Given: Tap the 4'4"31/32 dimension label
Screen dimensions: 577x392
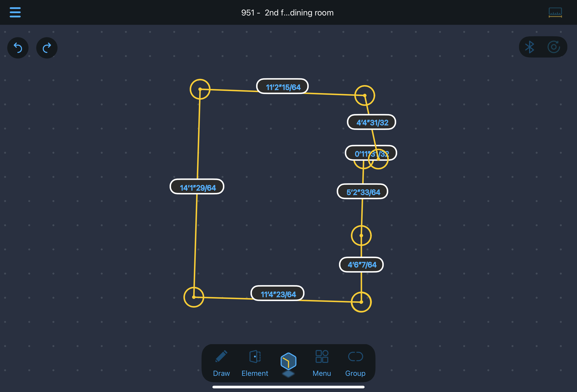Looking at the screenshot, I should 372,122.
